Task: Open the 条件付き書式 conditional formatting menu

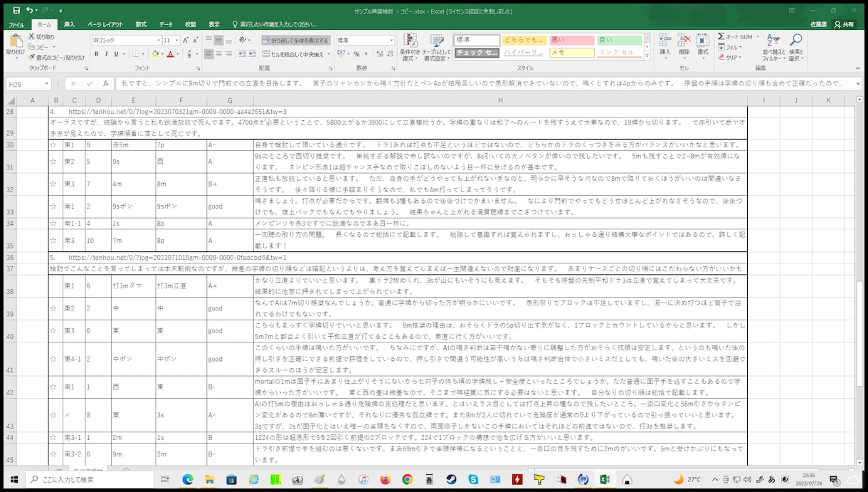Action: [409, 46]
